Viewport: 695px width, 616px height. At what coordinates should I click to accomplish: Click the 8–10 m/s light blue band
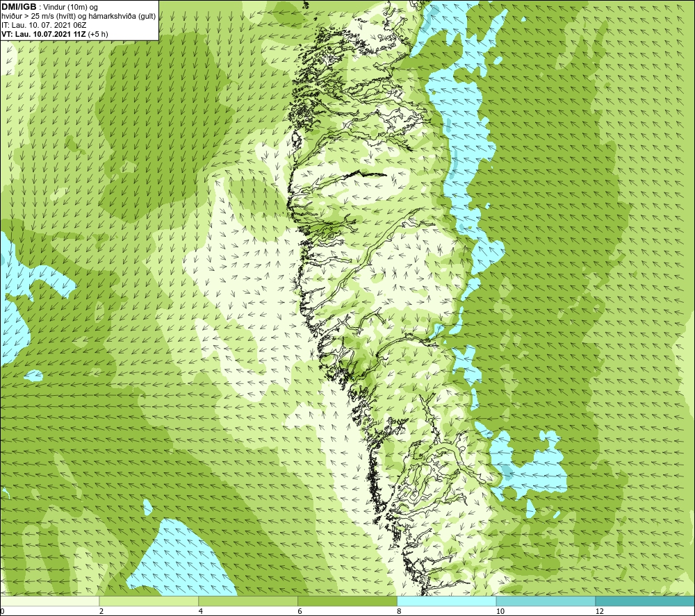[x=447, y=601]
